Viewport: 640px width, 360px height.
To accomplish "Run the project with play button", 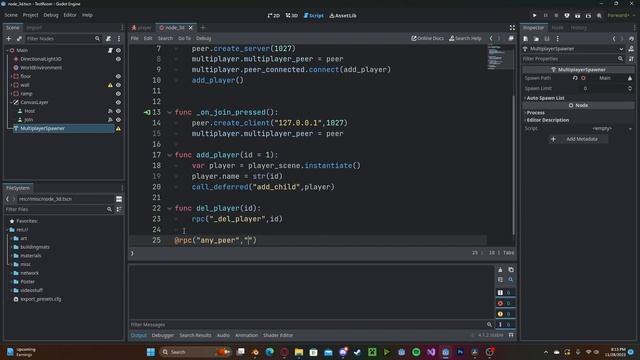I will (534, 16).
